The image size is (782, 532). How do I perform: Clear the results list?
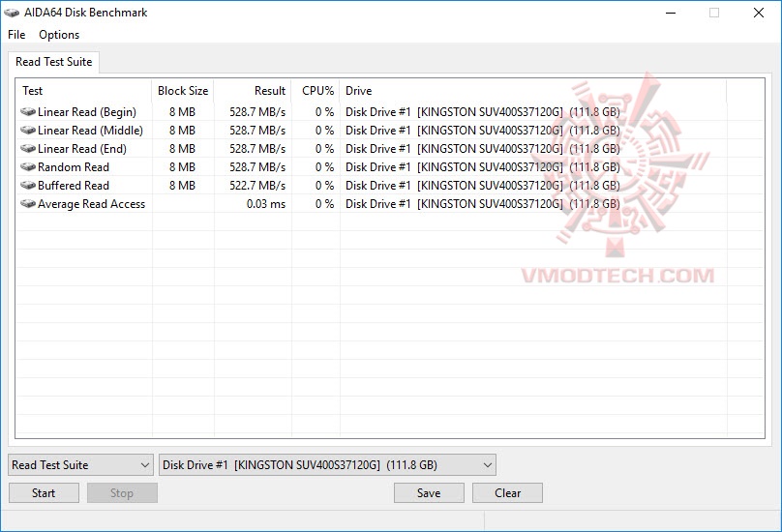pos(507,492)
